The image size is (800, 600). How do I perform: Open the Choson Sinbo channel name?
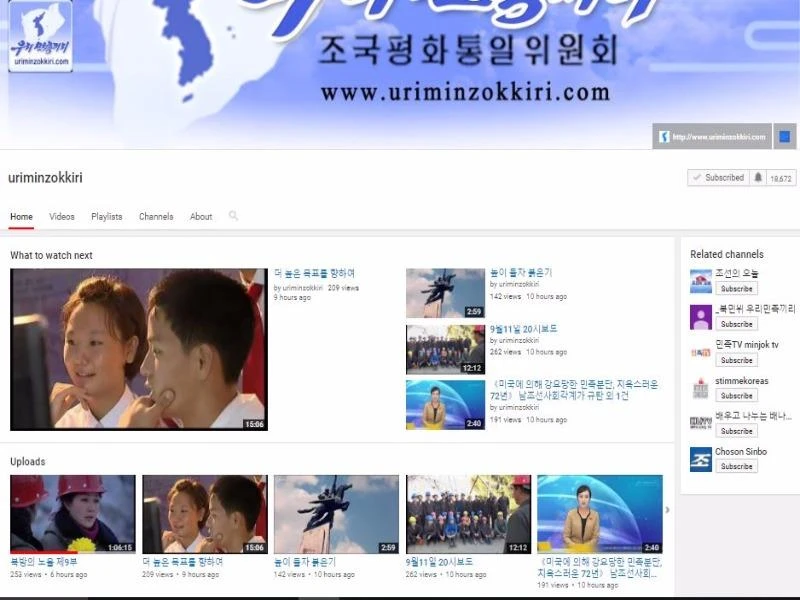741,452
